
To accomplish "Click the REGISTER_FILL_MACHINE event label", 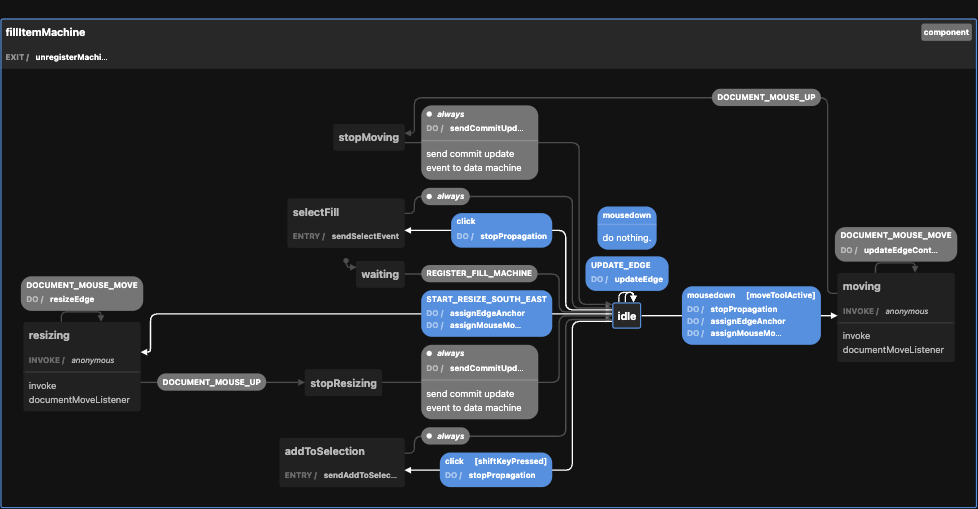I will (x=479, y=273).
